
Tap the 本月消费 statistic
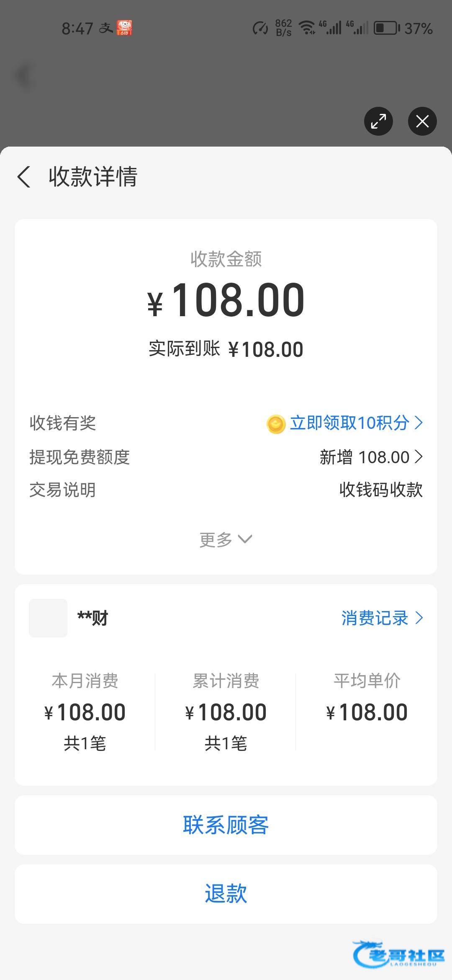coord(85,711)
